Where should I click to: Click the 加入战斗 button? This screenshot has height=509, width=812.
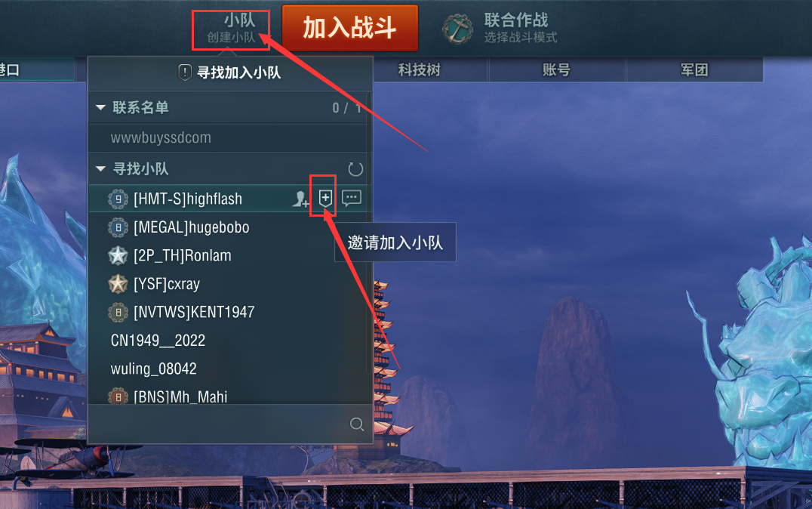click(x=350, y=28)
